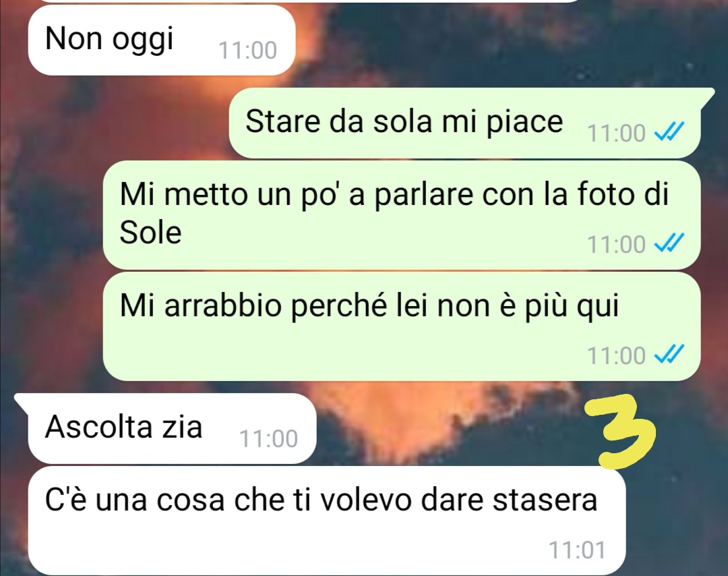Tap the timestamp on the 'Mi arrabbio' message
The image size is (728, 576).
pos(616,356)
